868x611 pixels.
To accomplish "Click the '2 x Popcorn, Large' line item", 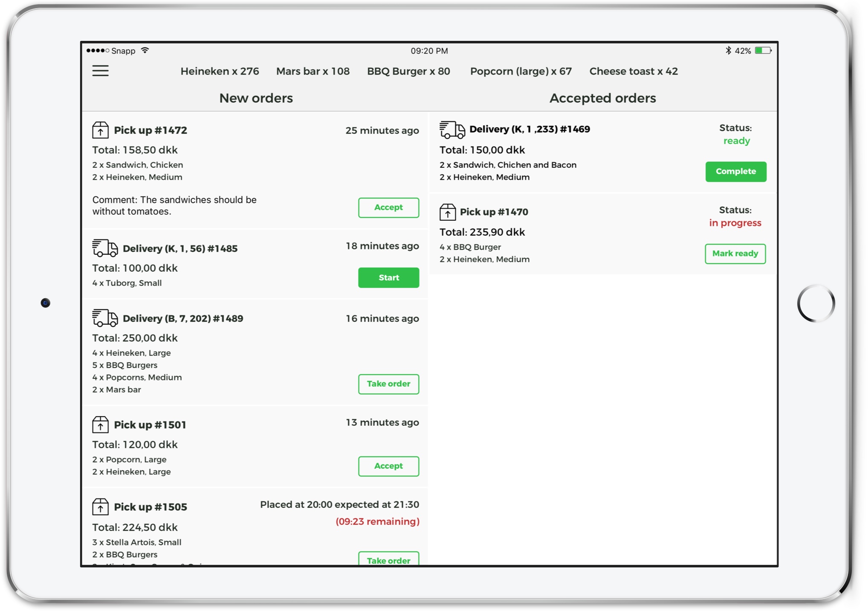I will (x=129, y=460).
